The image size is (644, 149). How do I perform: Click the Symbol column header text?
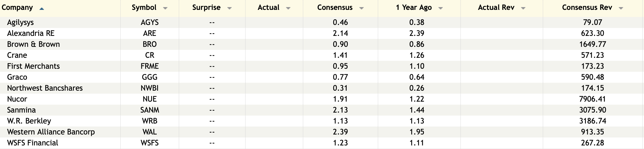click(x=144, y=7)
